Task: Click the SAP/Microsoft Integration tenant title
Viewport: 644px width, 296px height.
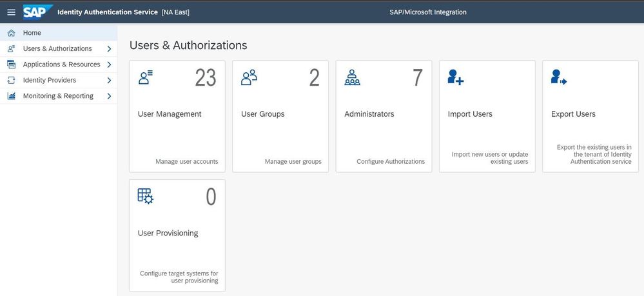Action: click(x=428, y=12)
